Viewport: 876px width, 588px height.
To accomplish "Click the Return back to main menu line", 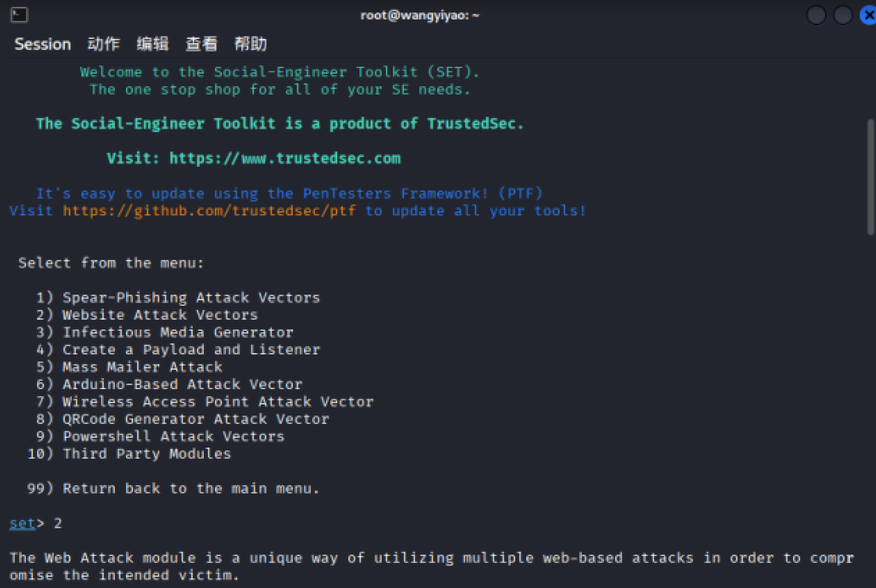I will point(191,488).
